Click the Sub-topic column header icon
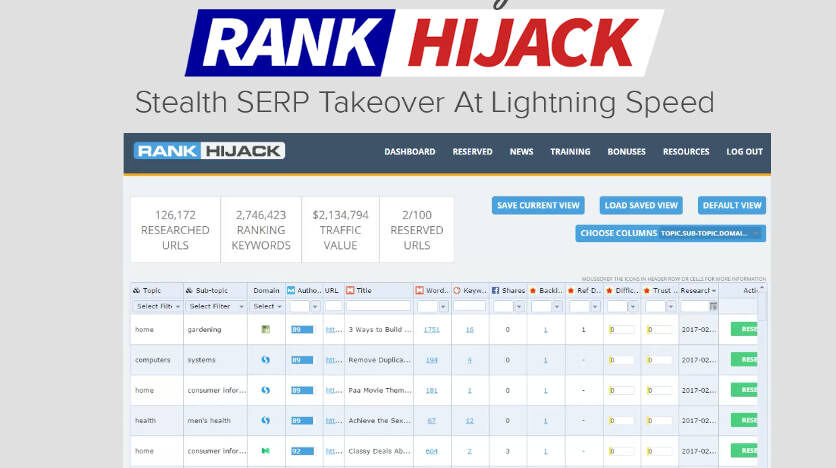This screenshot has width=836, height=468. [189, 291]
